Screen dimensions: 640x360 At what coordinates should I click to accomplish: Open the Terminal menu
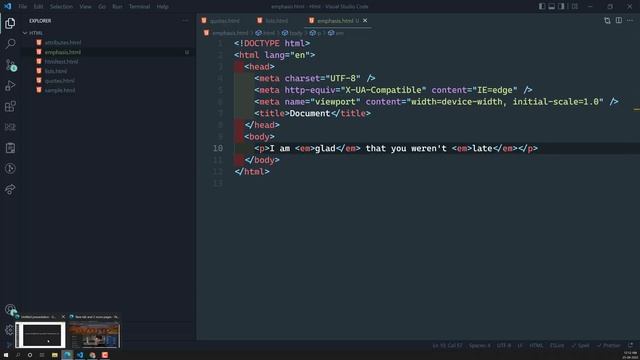(x=140, y=7)
